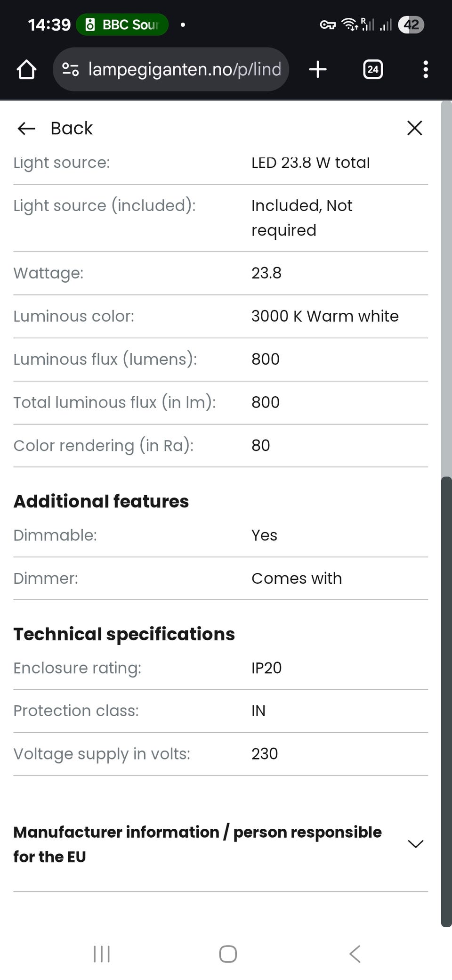Image resolution: width=452 pixels, height=980 pixels.
Task: Tap the Technical specifications heading
Action: pos(124,634)
